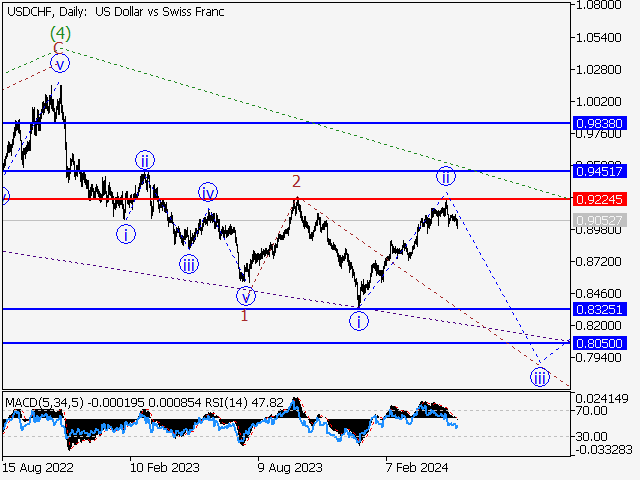Select circled wave v label below (4)
The width and height of the screenshot is (640, 480).
pyautogui.click(x=60, y=64)
